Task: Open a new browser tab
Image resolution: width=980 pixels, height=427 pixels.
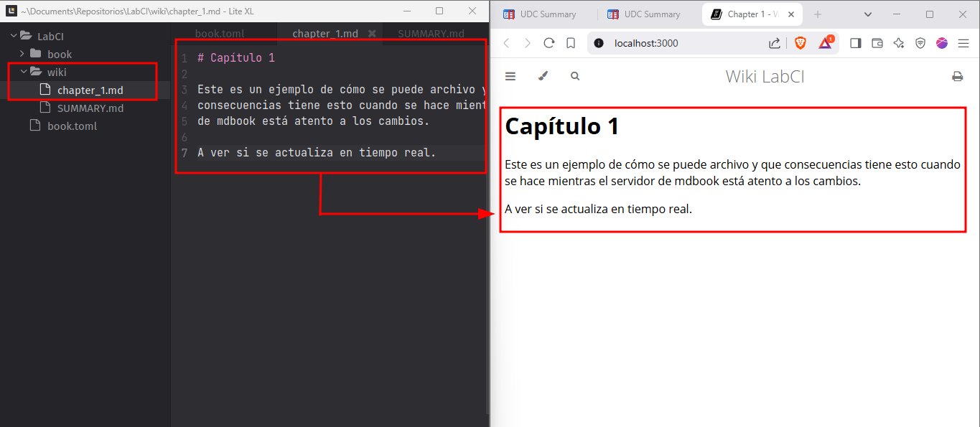Action: (817, 14)
